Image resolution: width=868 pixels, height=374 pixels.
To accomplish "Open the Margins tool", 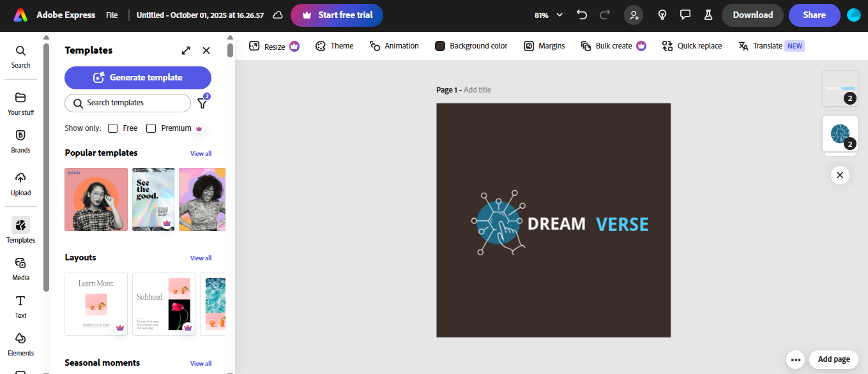I will (544, 46).
